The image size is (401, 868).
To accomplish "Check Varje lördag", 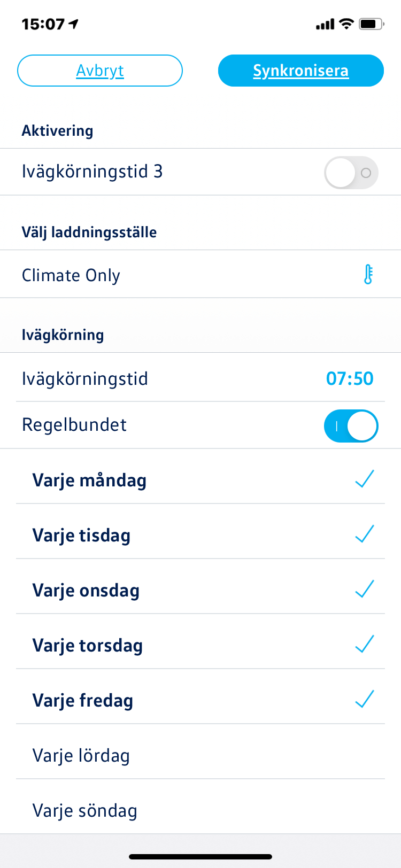I will pyautogui.click(x=200, y=755).
